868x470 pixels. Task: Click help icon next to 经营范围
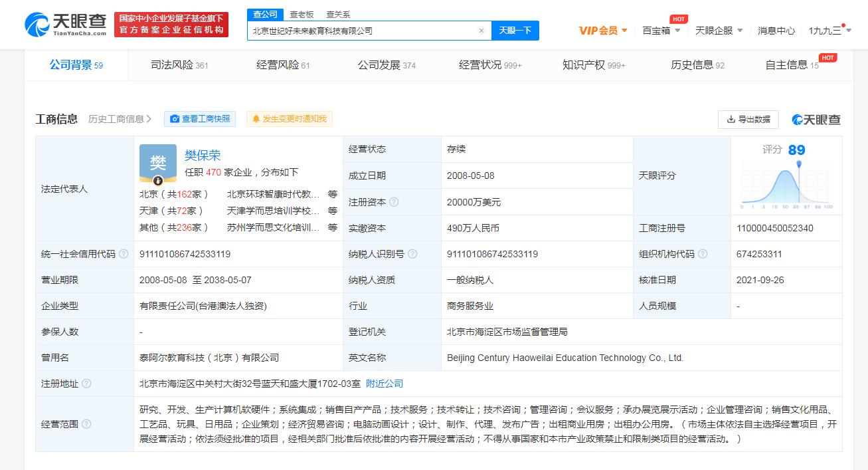pyautogui.click(x=86, y=424)
